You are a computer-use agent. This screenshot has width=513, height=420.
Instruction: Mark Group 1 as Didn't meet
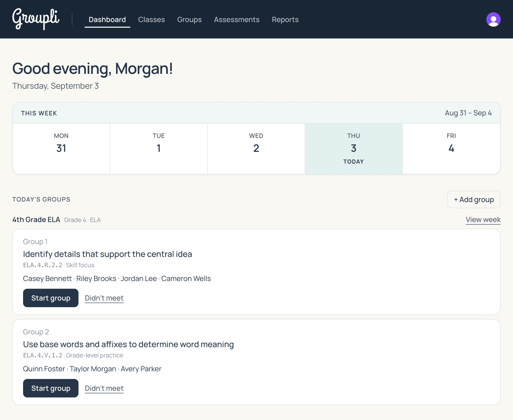click(104, 298)
